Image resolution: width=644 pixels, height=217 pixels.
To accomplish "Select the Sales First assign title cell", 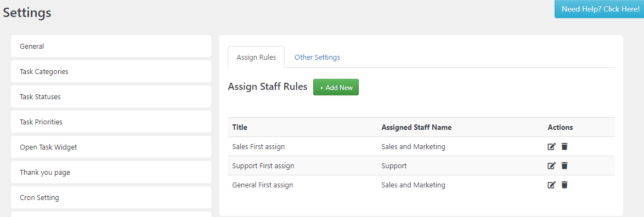I will tap(258, 146).
